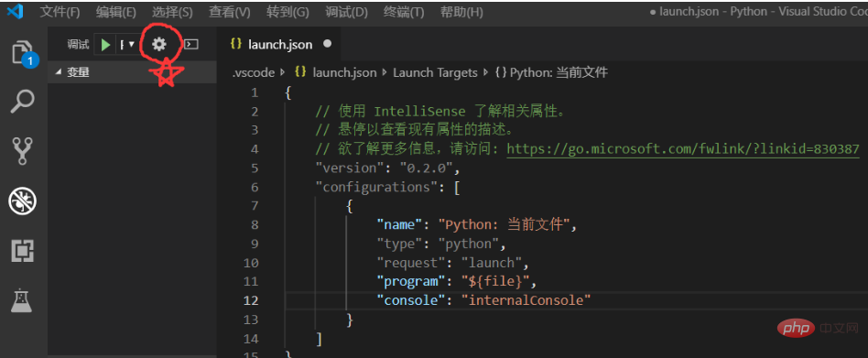Viewport: 868px width, 358px height.
Task: Open the 编辑(E) menu
Action: tap(115, 12)
